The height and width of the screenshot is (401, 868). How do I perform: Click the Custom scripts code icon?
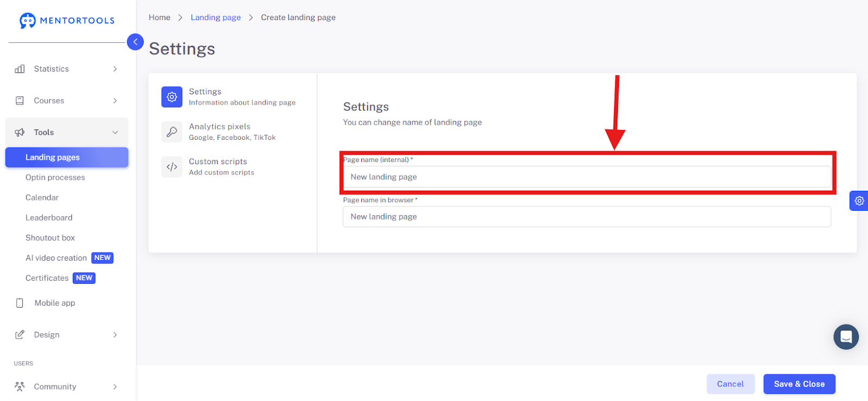pos(172,167)
